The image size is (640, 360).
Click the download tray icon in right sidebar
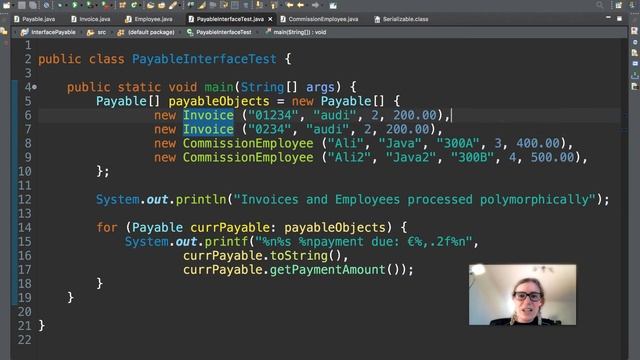coord(635,75)
